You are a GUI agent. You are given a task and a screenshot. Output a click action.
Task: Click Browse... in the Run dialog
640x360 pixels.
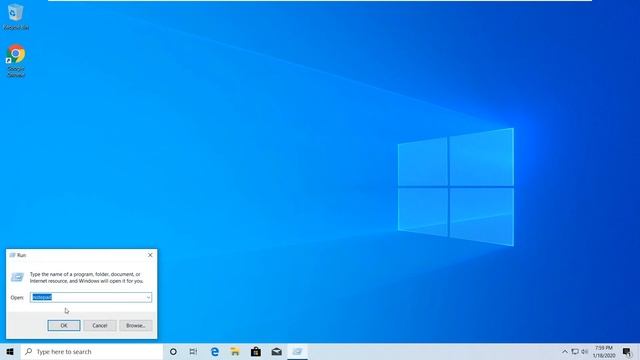tap(136, 325)
